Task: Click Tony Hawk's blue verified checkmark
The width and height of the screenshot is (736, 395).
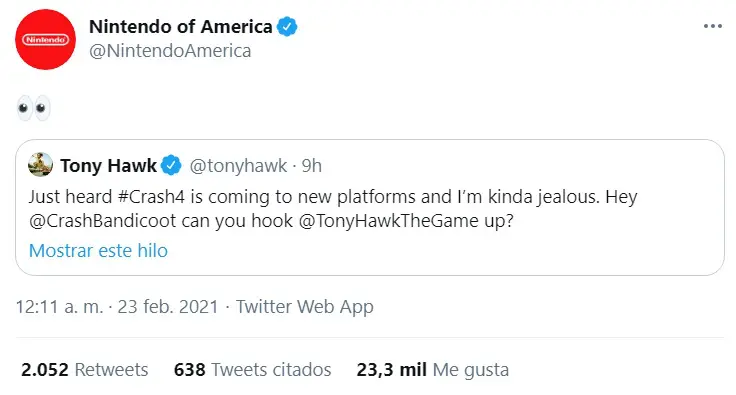Action: point(171,166)
